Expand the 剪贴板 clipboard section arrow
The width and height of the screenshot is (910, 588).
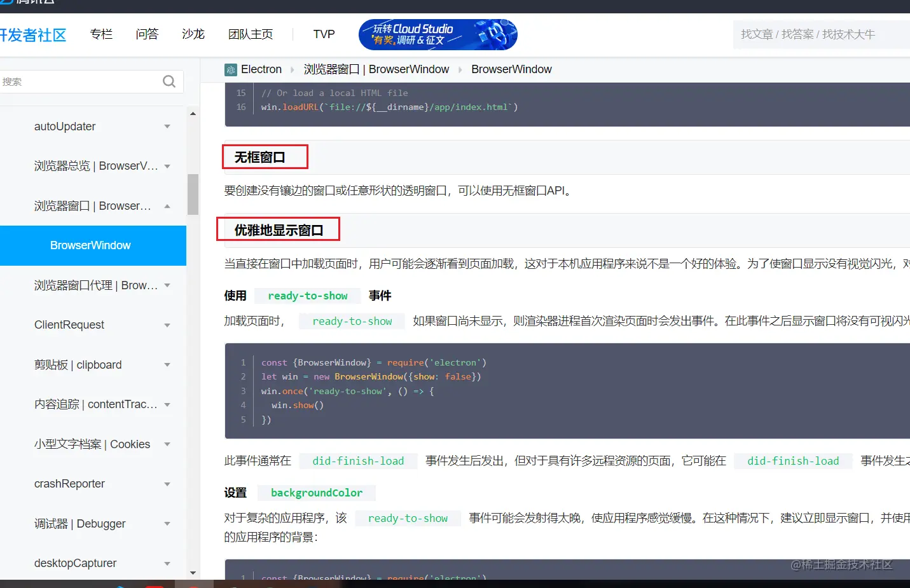click(x=167, y=365)
